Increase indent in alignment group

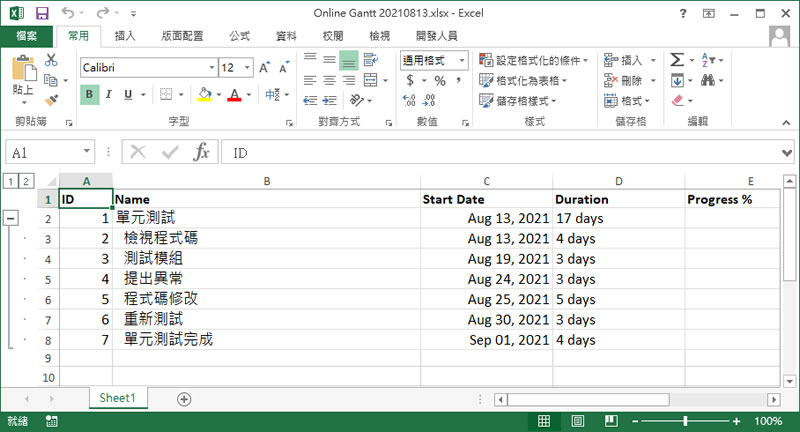(330, 100)
